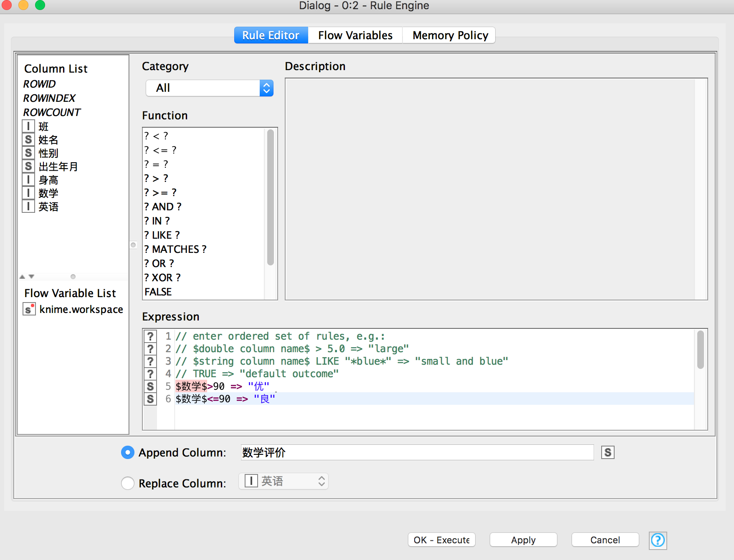
Task: Click the OK - Execute button
Action: click(x=442, y=540)
